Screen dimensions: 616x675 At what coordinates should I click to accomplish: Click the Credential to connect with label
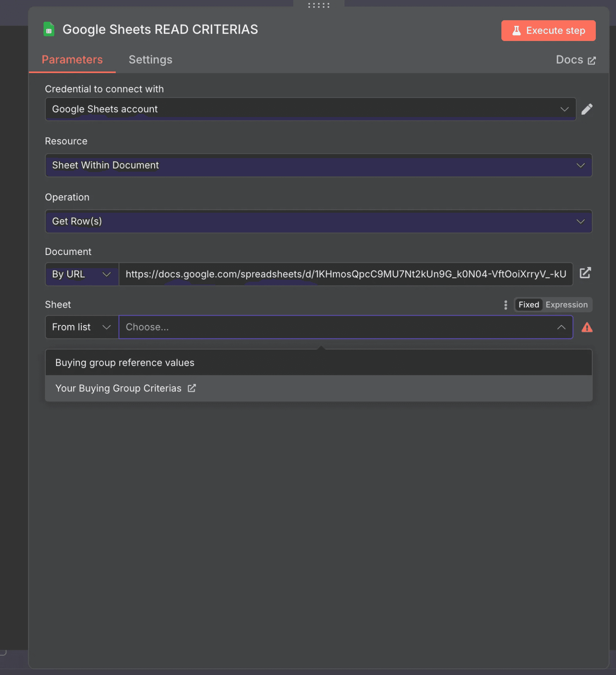(x=104, y=89)
